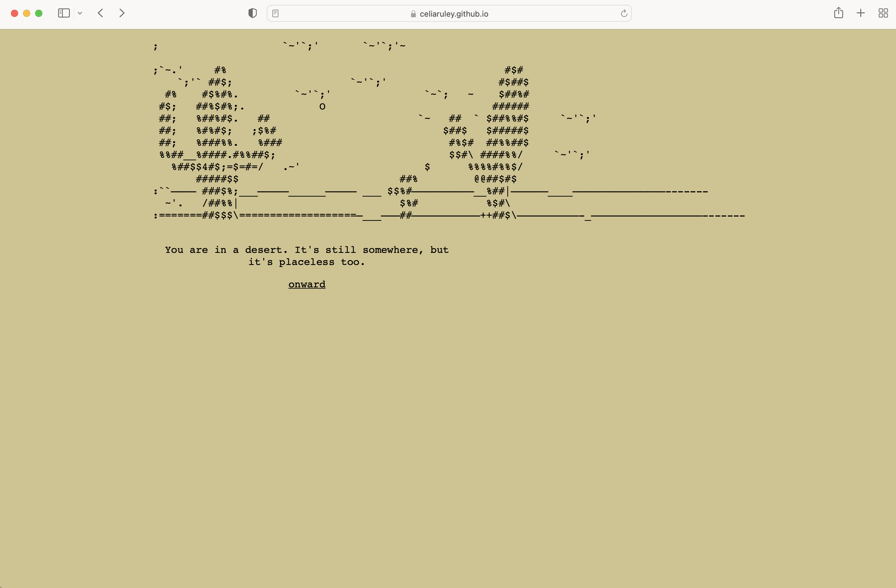The width and height of the screenshot is (896, 588).
Task: Click the lock icon beside the URL
Action: (413, 14)
